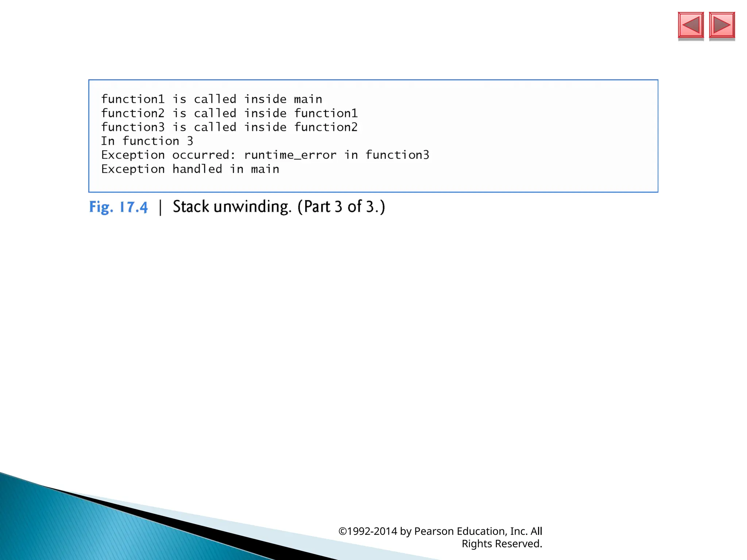Click the 'Exception handled in main' line
The image size is (747, 560).
(190, 169)
